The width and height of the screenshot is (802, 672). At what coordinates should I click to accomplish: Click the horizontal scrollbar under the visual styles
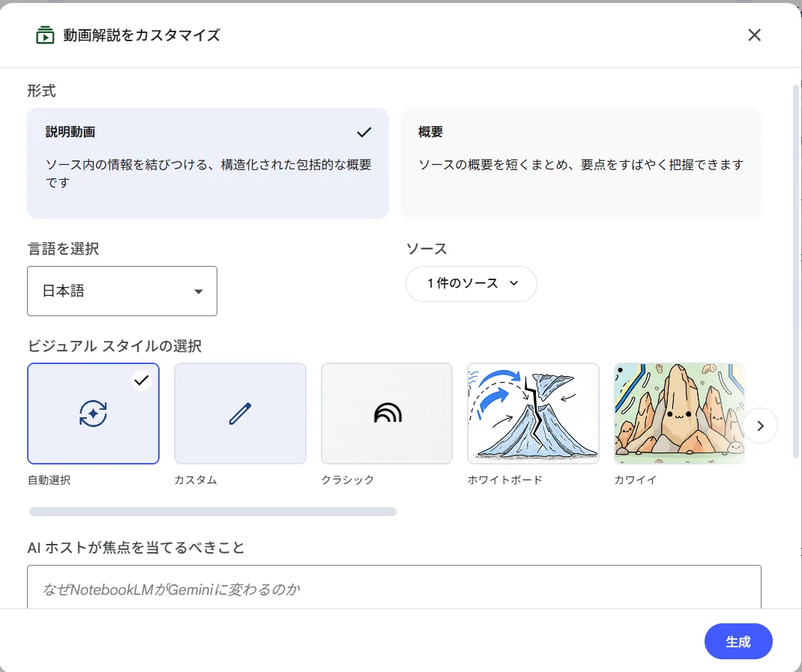click(213, 512)
